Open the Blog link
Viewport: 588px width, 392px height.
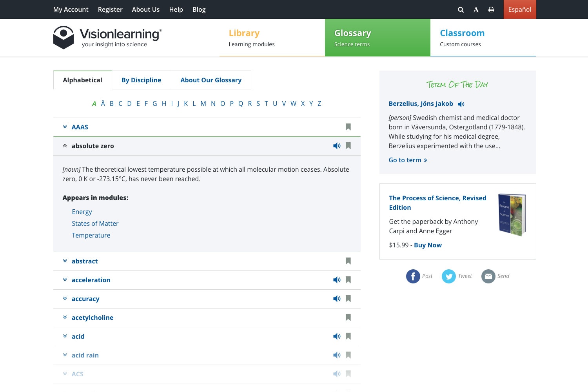[199, 9]
